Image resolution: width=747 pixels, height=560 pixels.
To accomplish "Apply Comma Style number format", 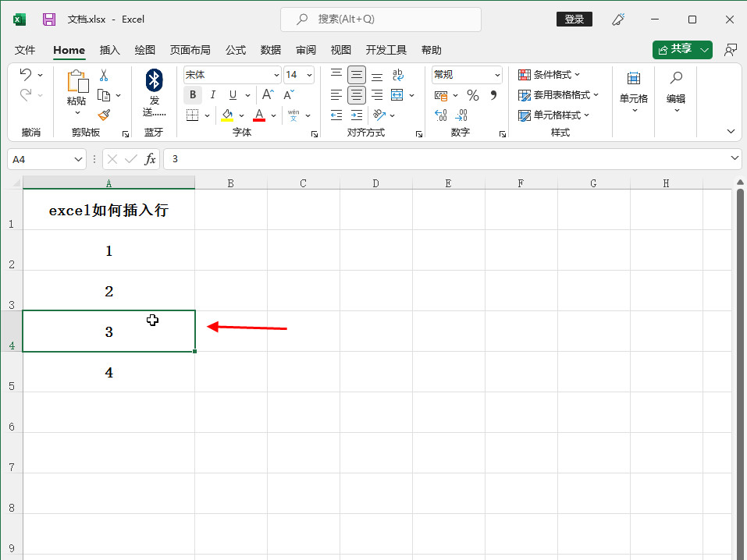I will 493,95.
